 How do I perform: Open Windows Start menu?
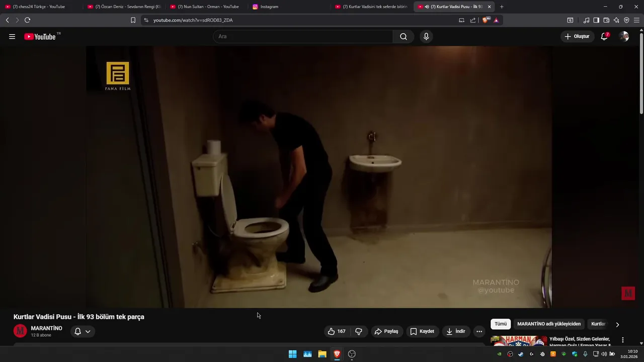[292, 354]
